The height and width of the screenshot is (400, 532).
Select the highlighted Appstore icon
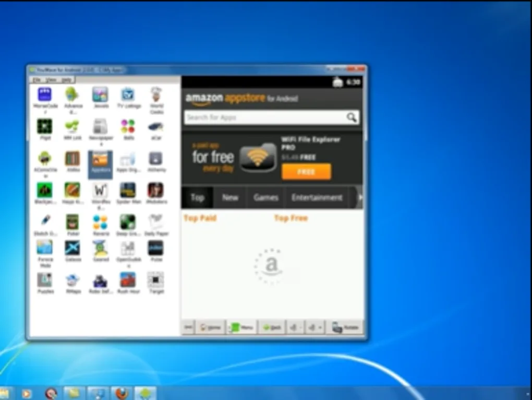[x=100, y=164]
